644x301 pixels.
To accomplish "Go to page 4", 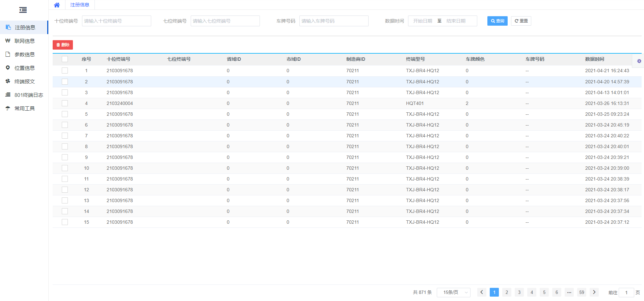I will pos(532,292).
